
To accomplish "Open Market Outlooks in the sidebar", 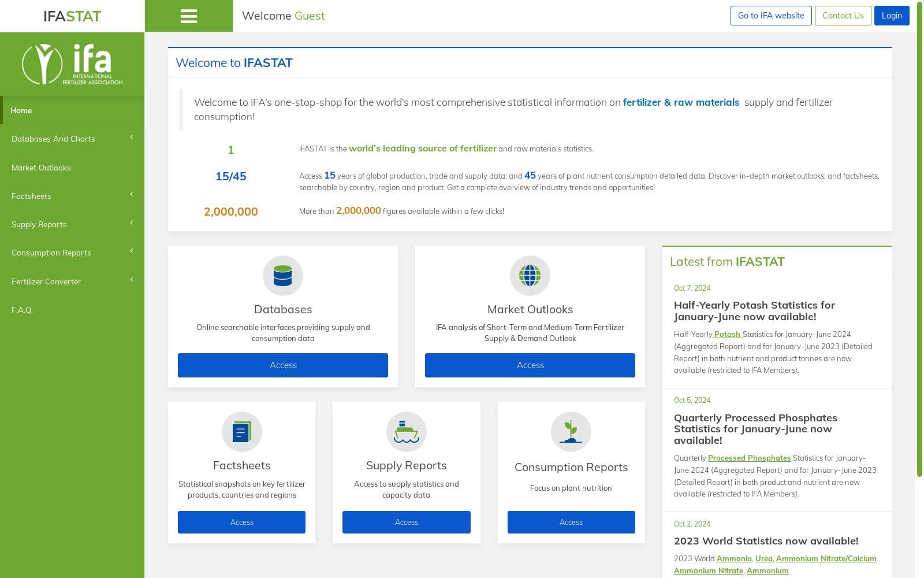I will pyautogui.click(x=72, y=168).
